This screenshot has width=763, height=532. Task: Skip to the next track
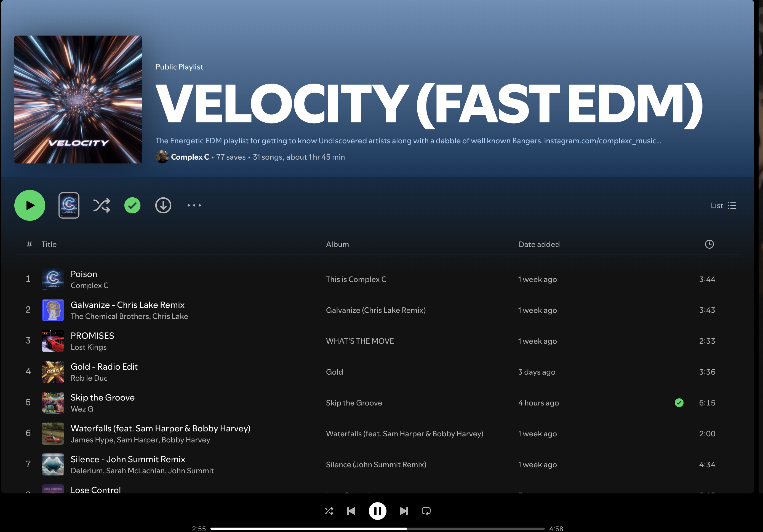[x=404, y=511]
